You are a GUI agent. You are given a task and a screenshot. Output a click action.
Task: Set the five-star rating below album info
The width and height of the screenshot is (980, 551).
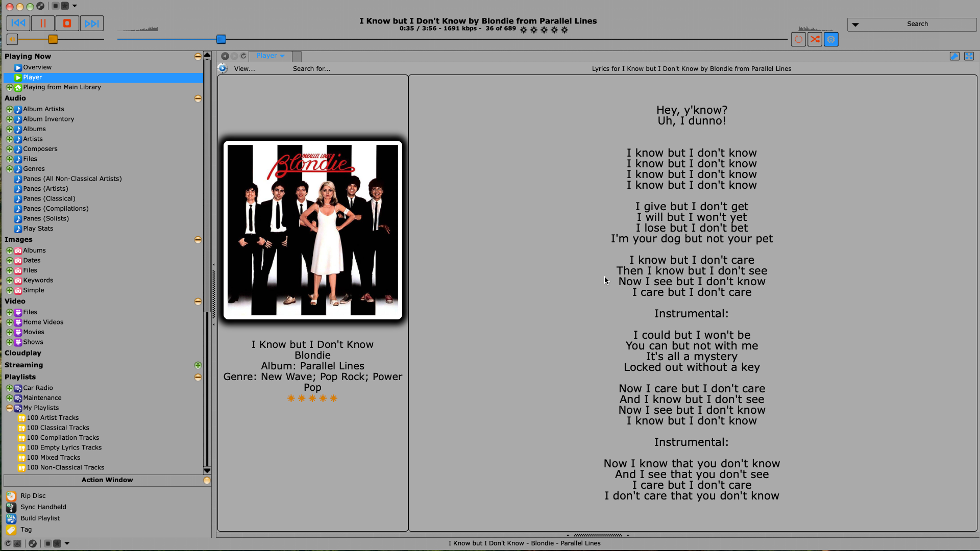pyautogui.click(x=312, y=398)
